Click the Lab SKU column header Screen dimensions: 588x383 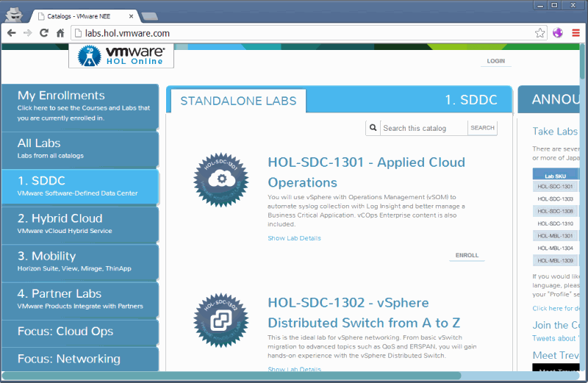pos(555,175)
